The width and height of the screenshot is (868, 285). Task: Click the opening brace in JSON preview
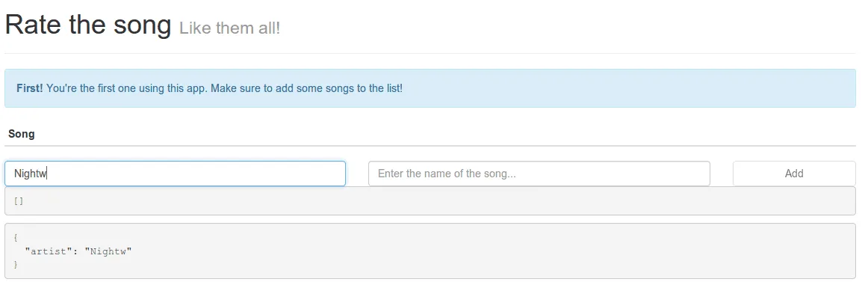point(16,238)
